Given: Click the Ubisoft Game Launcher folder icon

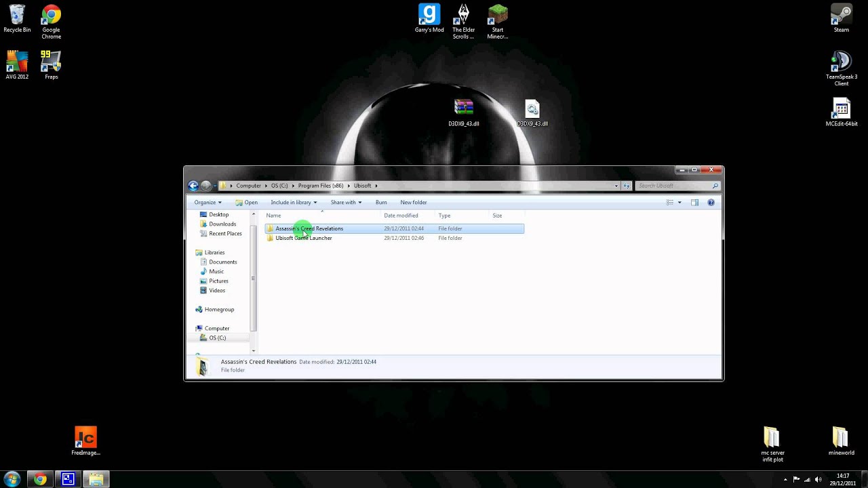Looking at the screenshot, I should coord(270,238).
